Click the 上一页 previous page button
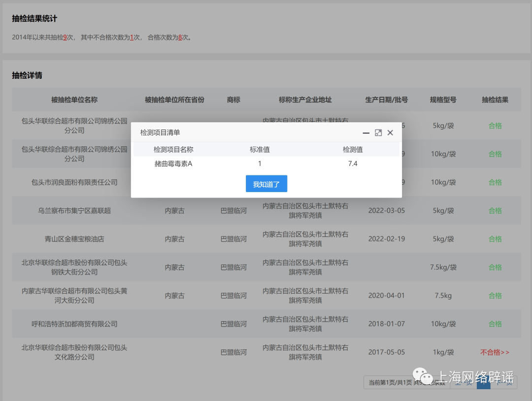 click(x=463, y=383)
